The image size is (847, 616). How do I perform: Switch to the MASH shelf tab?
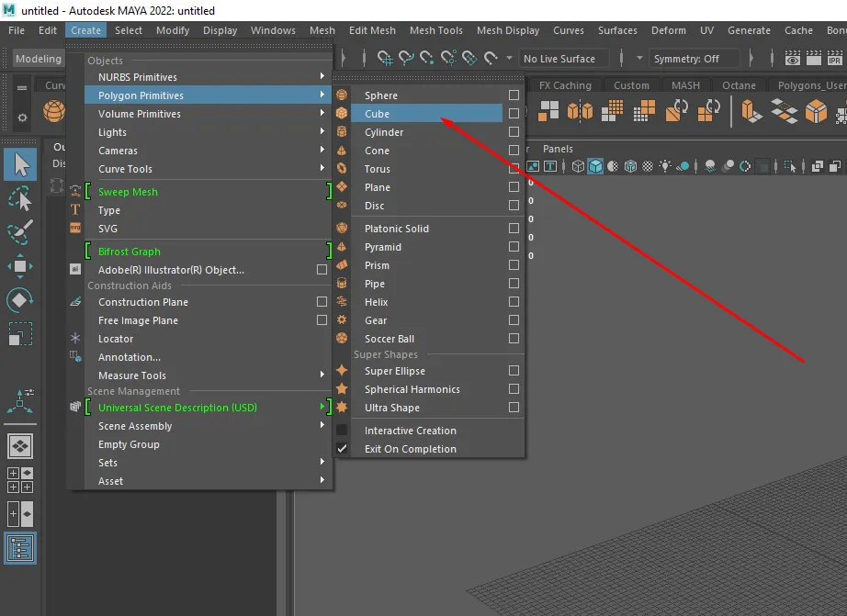coord(685,85)
